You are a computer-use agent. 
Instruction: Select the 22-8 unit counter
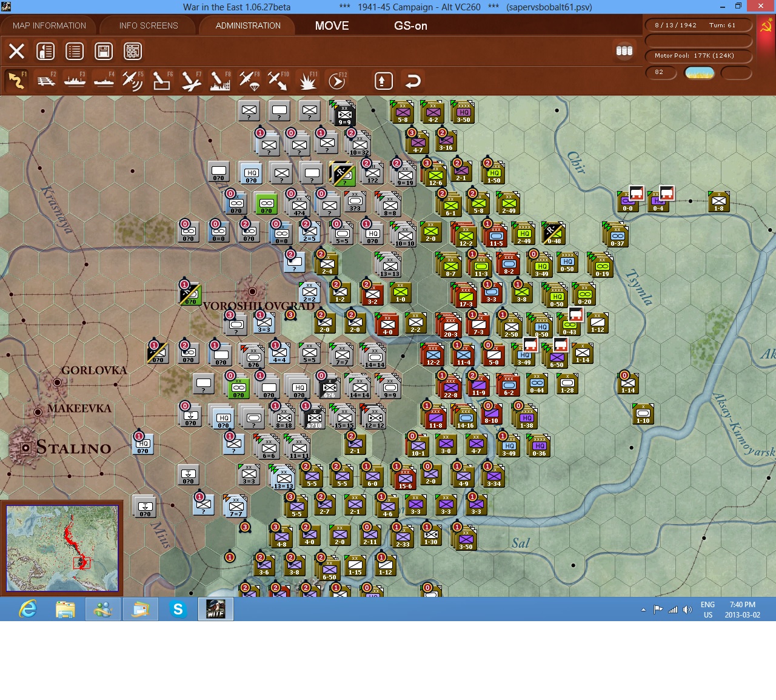coord(450,387)
